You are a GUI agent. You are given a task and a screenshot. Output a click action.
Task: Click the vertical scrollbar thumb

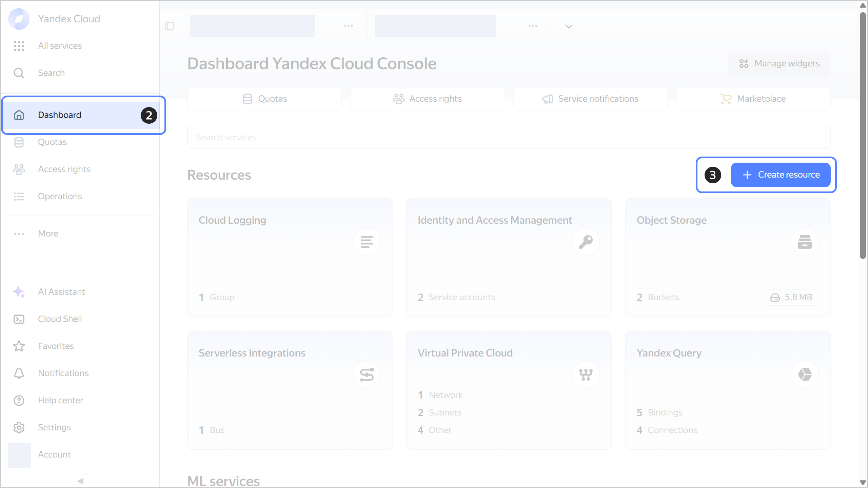pos(863,136)
